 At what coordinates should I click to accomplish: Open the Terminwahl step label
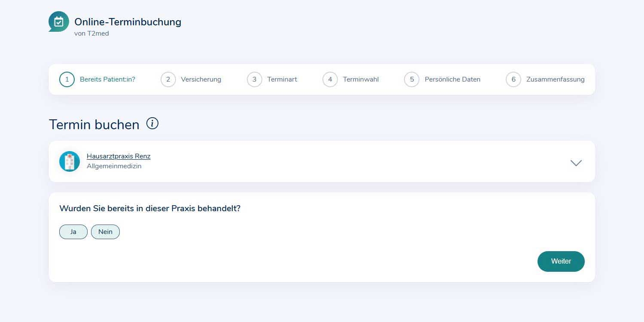[x=361, y=79]
